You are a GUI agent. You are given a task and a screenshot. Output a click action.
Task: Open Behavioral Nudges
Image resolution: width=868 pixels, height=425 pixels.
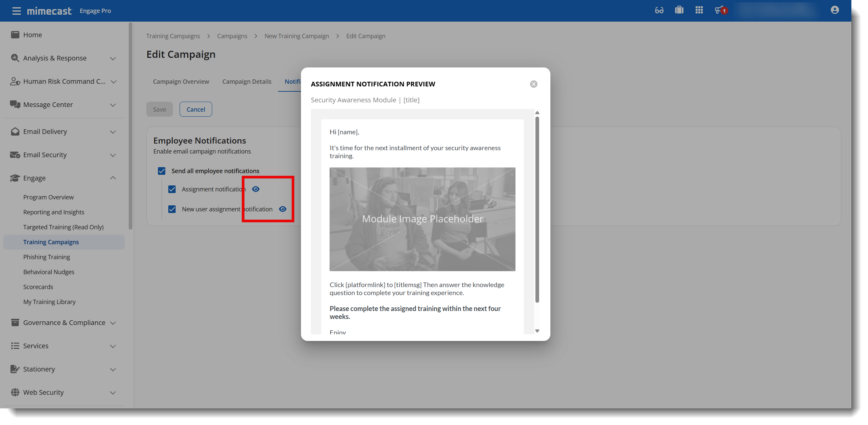49,271
